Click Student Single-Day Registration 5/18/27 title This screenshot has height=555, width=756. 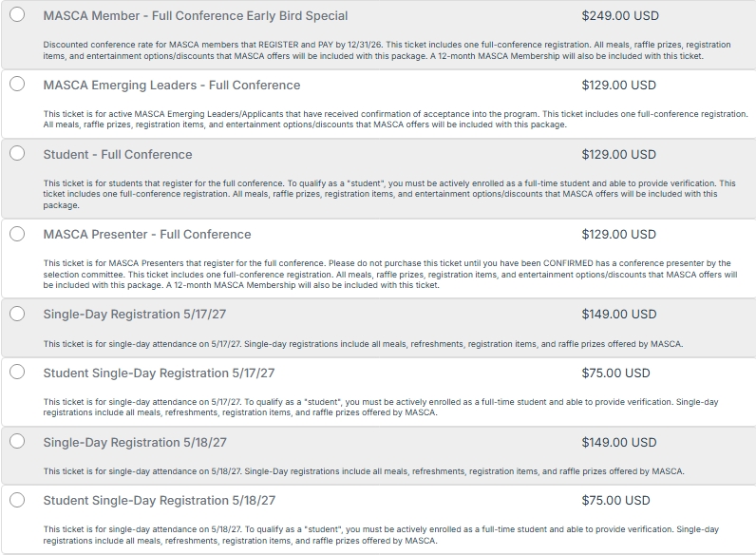point(160,501)
